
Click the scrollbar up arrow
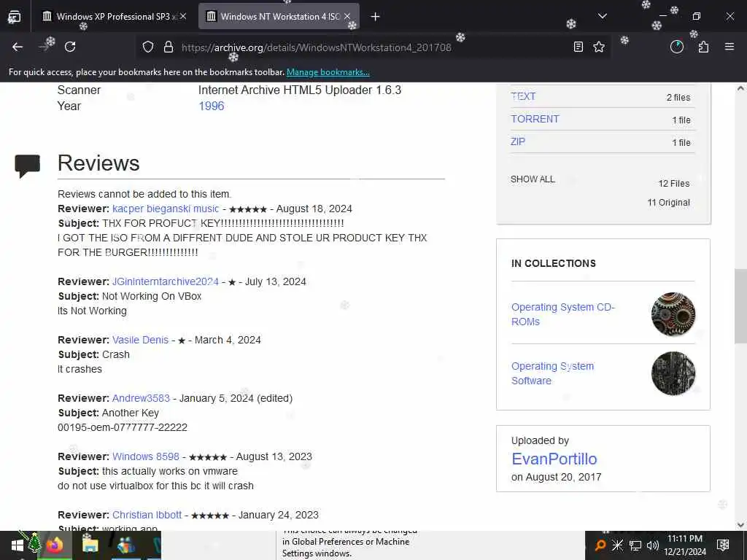pos(741,88)
